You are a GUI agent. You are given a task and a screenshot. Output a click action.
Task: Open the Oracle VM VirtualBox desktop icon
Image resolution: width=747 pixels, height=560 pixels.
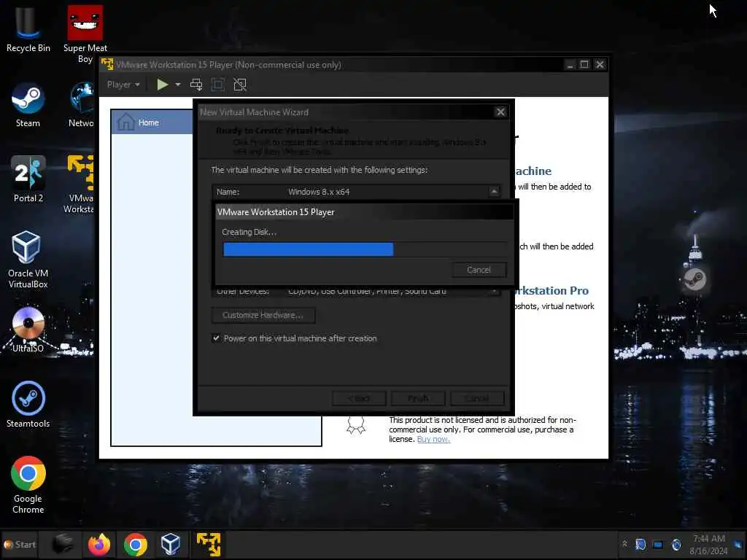28,259
